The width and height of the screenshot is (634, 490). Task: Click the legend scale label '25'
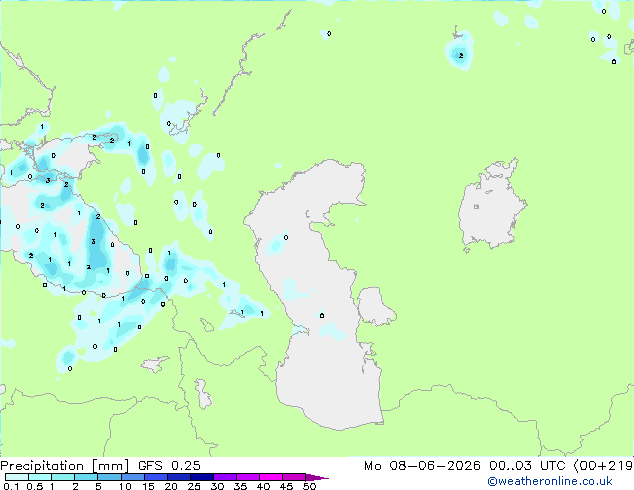pos(194,486)
